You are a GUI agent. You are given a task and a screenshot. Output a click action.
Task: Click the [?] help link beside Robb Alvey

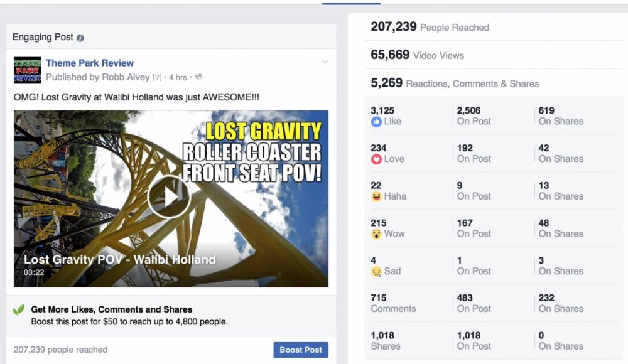point(157,77)
